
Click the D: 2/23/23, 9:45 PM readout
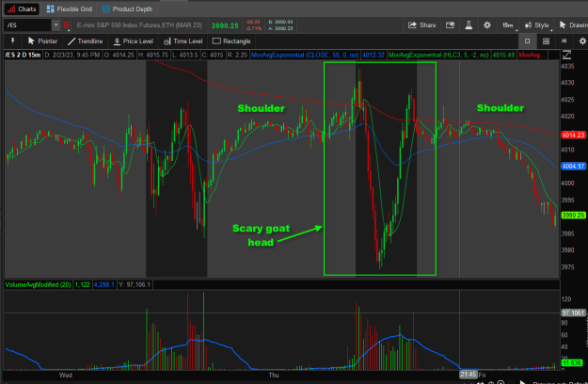72,56
